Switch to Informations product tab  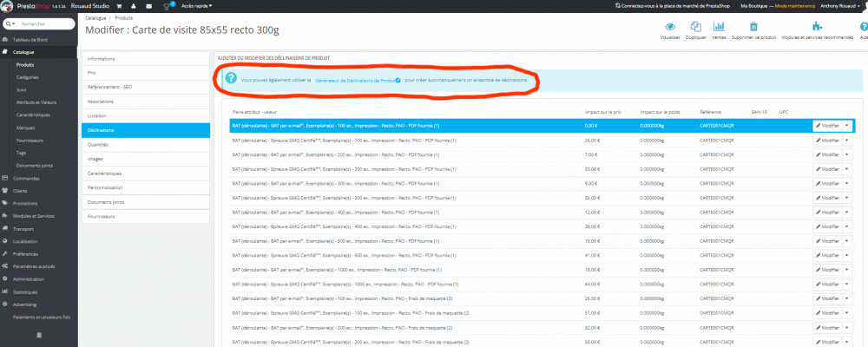tap(146, 59)
